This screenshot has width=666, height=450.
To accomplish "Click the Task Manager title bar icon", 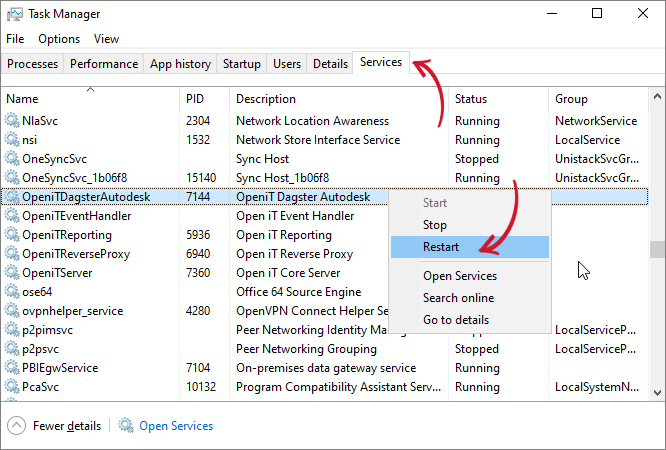I will pos(14,14).
